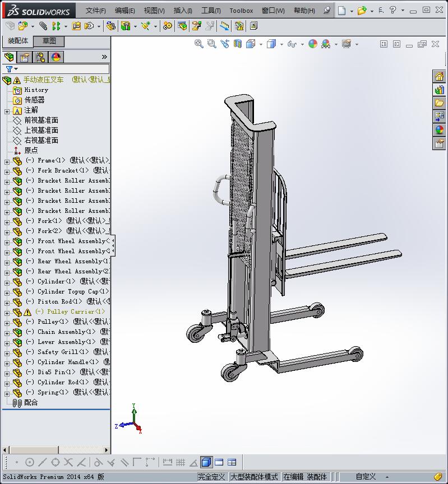Open the FeatureManager design tree tab icon
Image resolution: width=448 pixels, height=484 pixels.
tap(9, 57)
